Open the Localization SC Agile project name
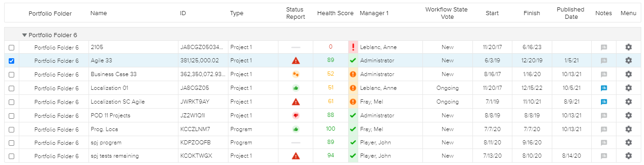 [x=118, y=102]
